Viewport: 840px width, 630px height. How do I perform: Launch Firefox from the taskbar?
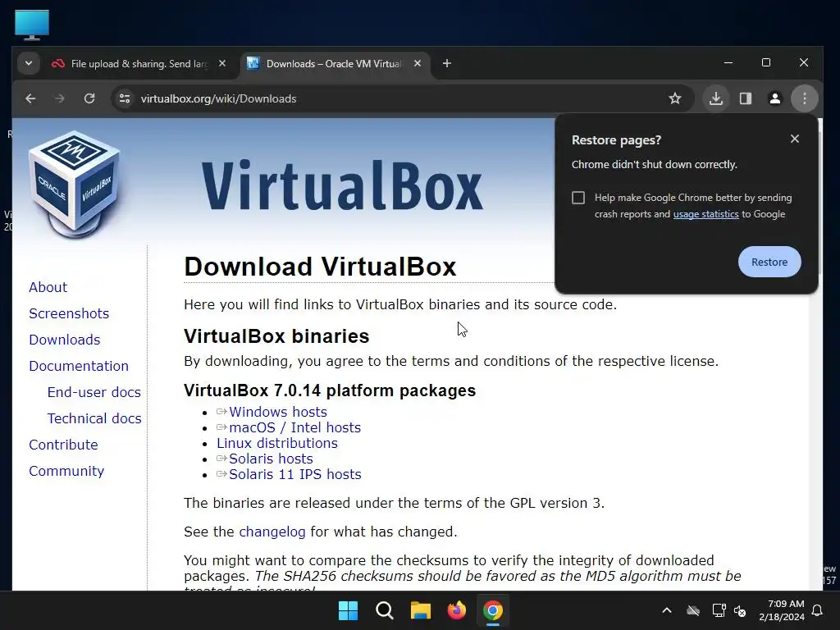point(456,610)
